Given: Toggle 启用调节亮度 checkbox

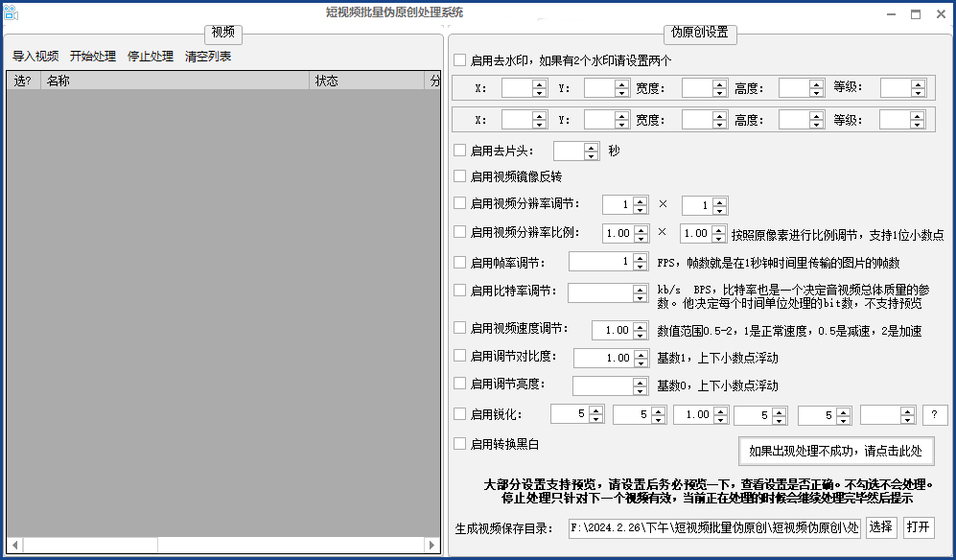Looking at the screenshot, I should click(x=459, y=384).
